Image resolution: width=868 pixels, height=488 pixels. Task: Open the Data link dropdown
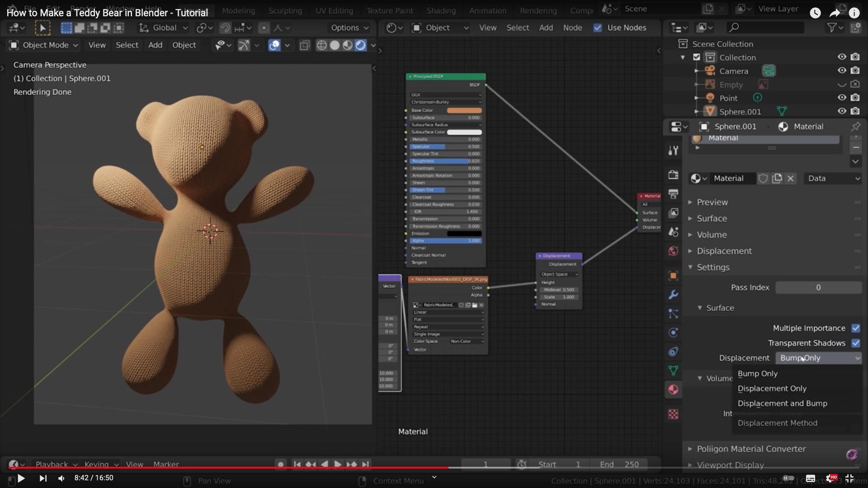click(x=832, y=178)
